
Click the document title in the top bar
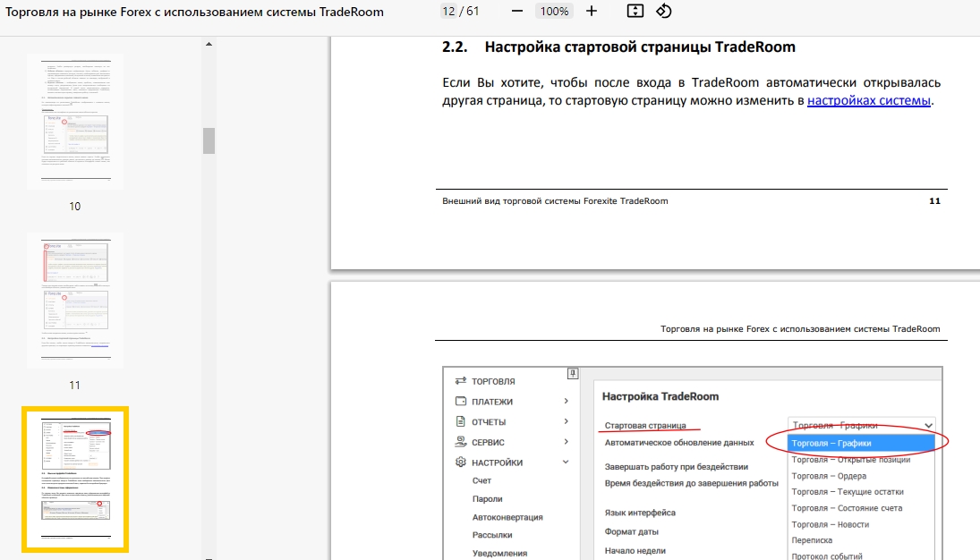point(194,12)
